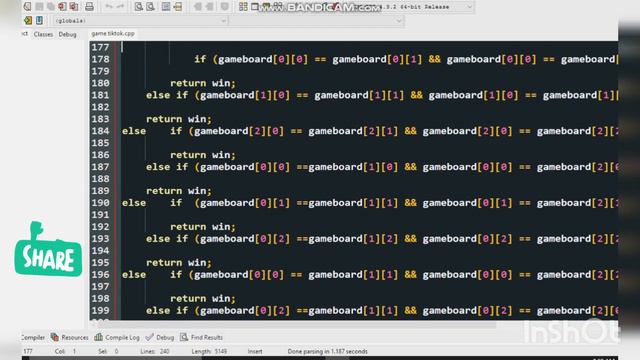This screenshot has height=360, width=640.
Task: Click 'else if' at start of line 199
Action: (167, 311)
